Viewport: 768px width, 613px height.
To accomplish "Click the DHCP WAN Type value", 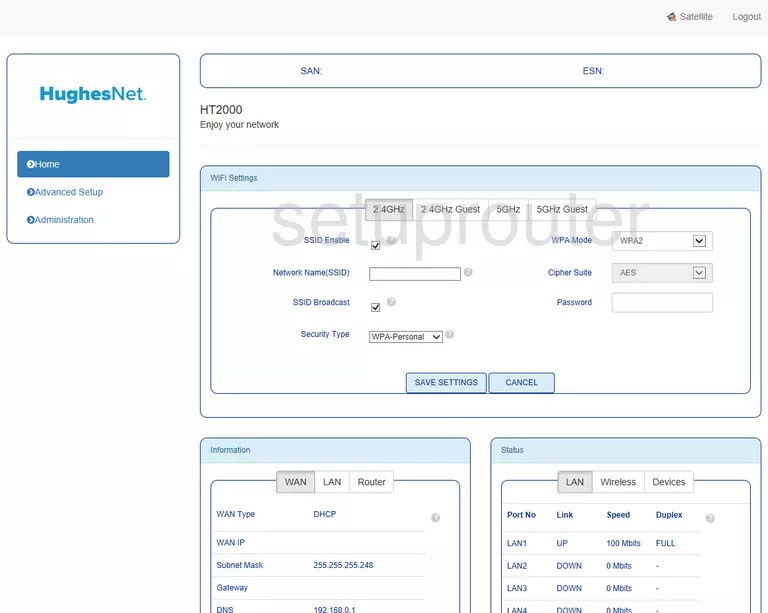I will pos(325,514).
